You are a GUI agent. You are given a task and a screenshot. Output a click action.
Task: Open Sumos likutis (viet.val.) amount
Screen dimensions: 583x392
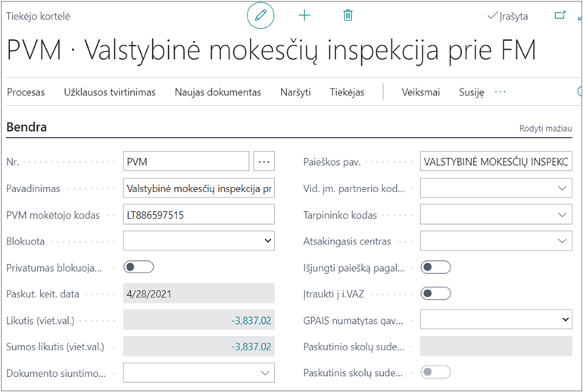(251, 347)
